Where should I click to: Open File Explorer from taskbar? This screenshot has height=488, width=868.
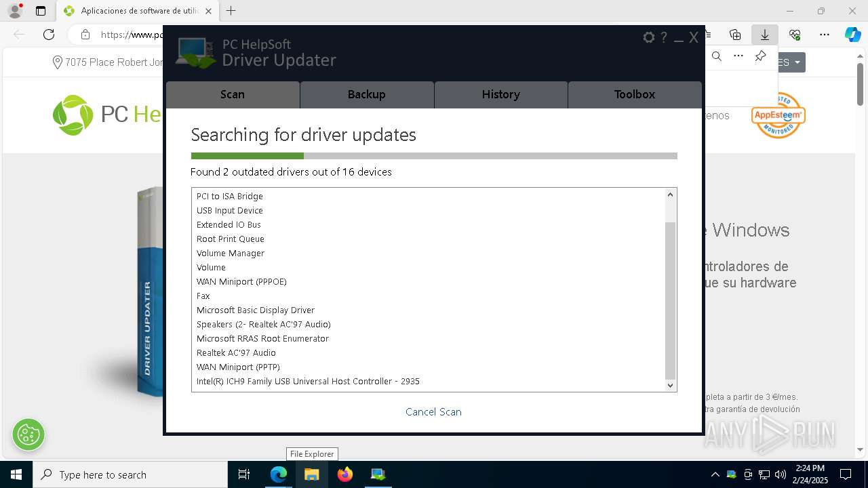tap(312, 474)
